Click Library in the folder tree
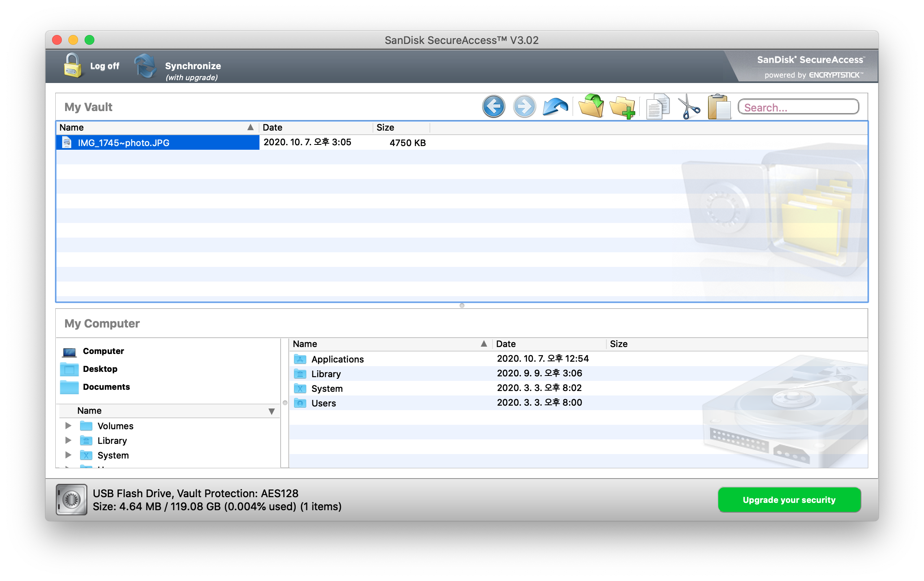This screenshot has width=924, height=581. coord(112,441)
